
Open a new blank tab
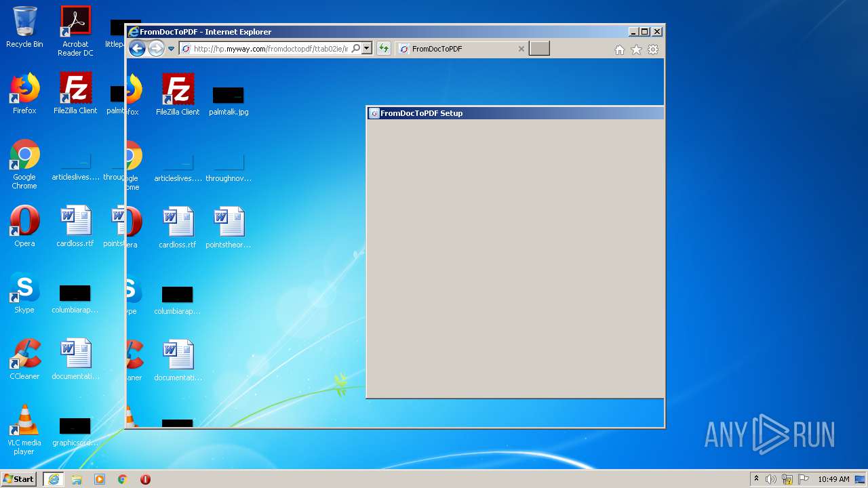coord(539,48)
